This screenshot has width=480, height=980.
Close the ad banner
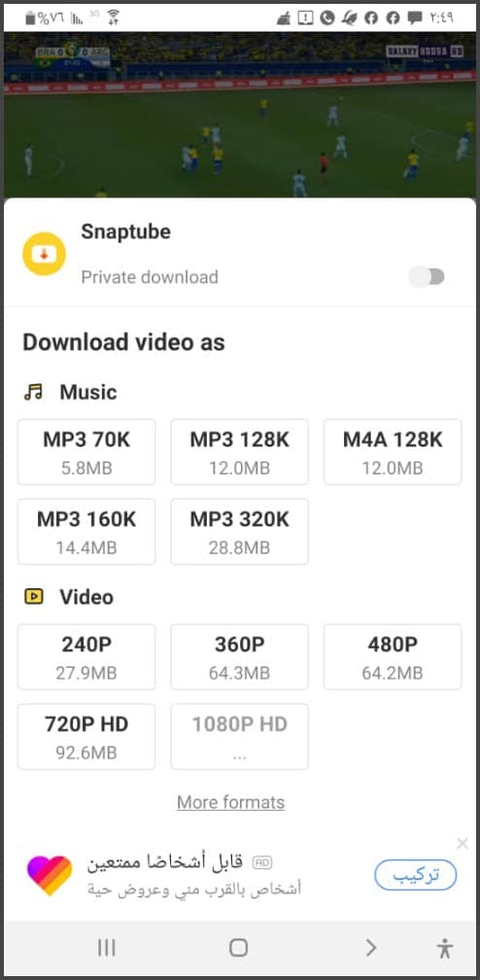(x=462, y=844)
